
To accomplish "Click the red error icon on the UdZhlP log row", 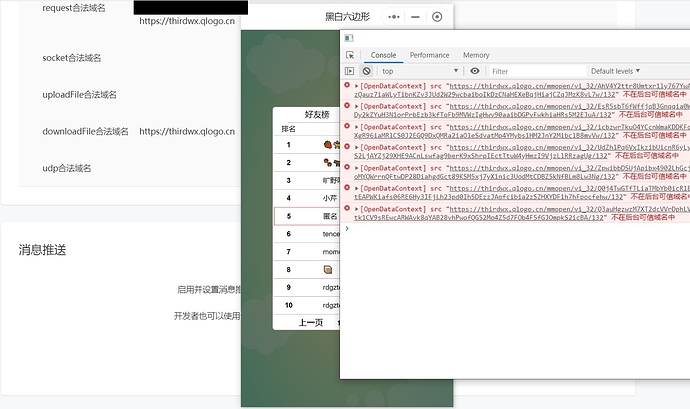I will [347, 147].
